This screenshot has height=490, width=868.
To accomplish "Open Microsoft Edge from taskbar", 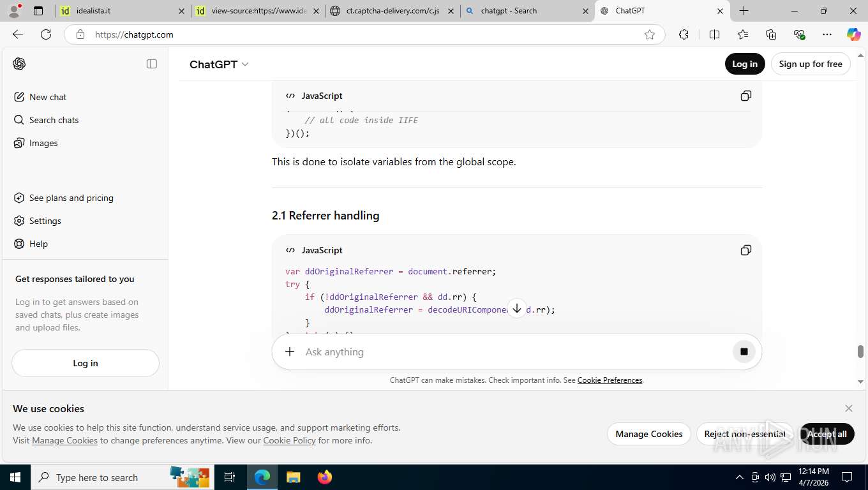I will (262, 477).
